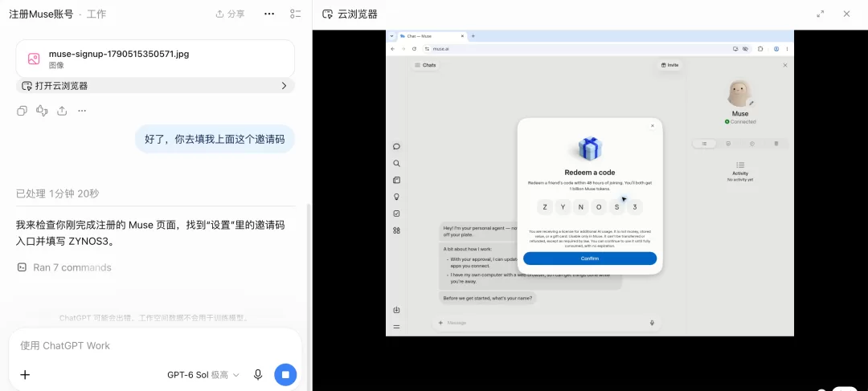
Task: Expand the 打开云浏览器 row chevron
Action: point(284,86)
